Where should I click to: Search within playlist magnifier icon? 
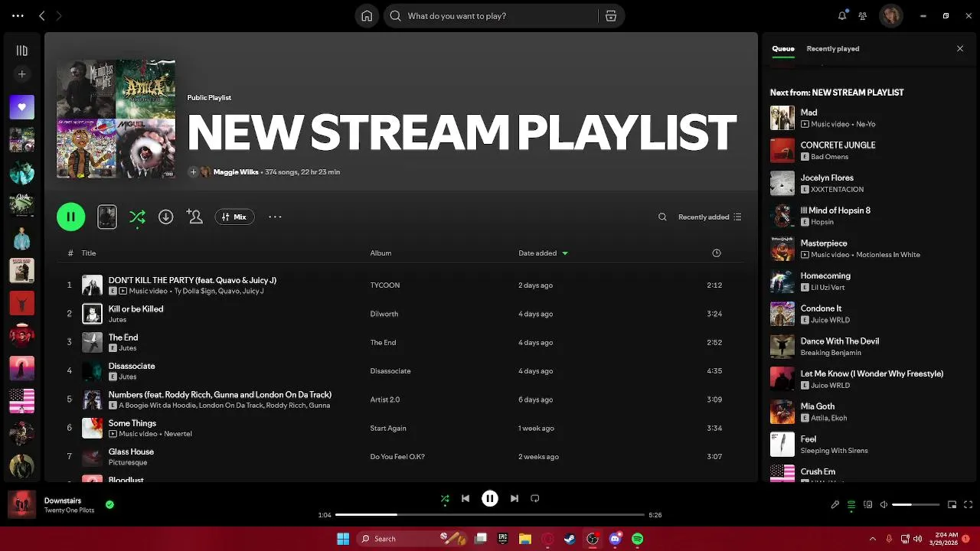pos(662,217)
